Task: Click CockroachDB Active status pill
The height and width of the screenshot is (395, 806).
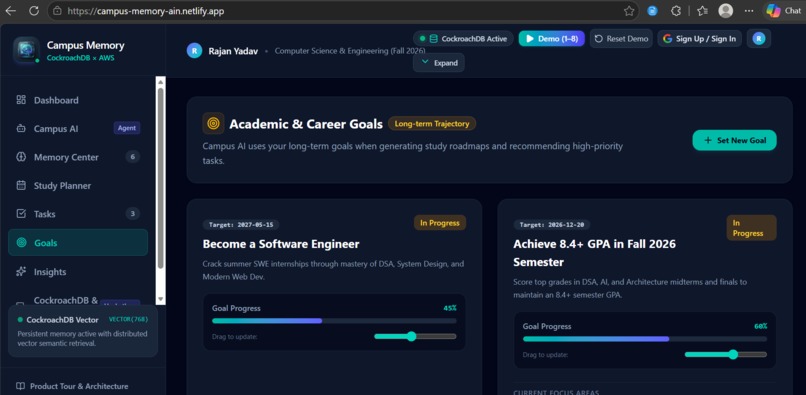Action: (463, 39)
